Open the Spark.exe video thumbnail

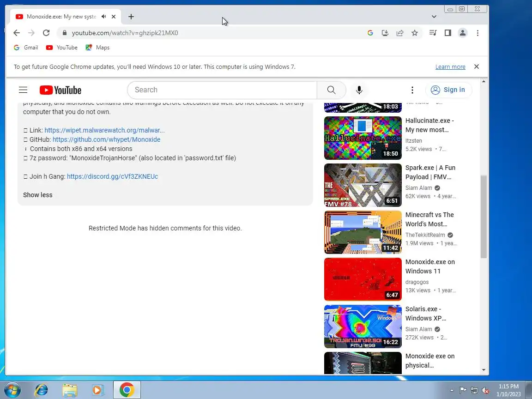pyautogui.click(x=363, y=185)
